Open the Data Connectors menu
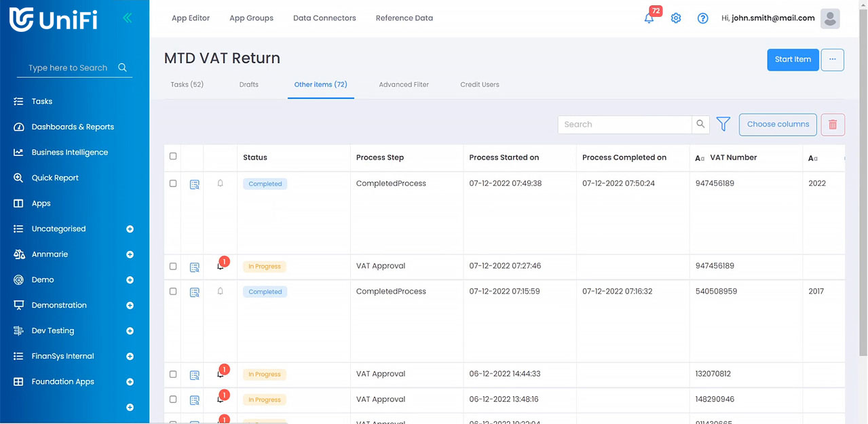This screenshot has height=424, width=868. click(324, 18)
